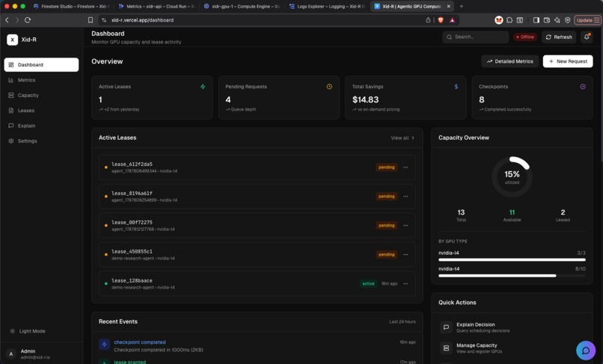Select lease_450855c1 row
Viewport: 603px width, 364px height.
coord(257,254)
